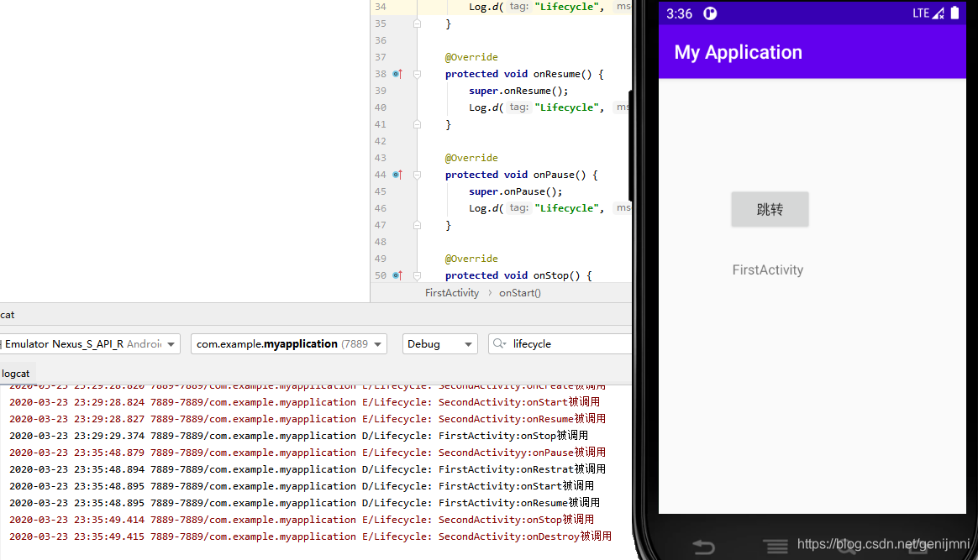Viewport: 978px width, 560px height.
Task: Click the Log.d call on line 40
Action: (486, 107)
